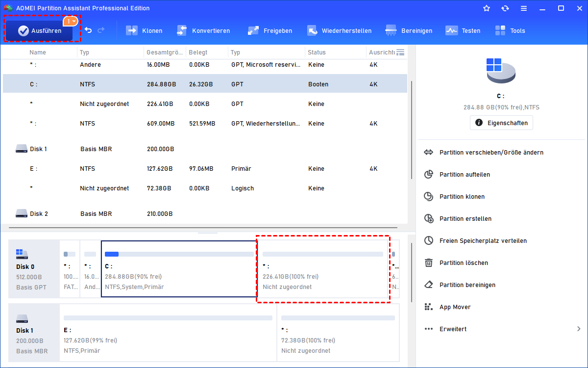The width and height of the screenshot is (588, 368).
Task: Open the Testen toolbar tool
Action: point(463,30)
